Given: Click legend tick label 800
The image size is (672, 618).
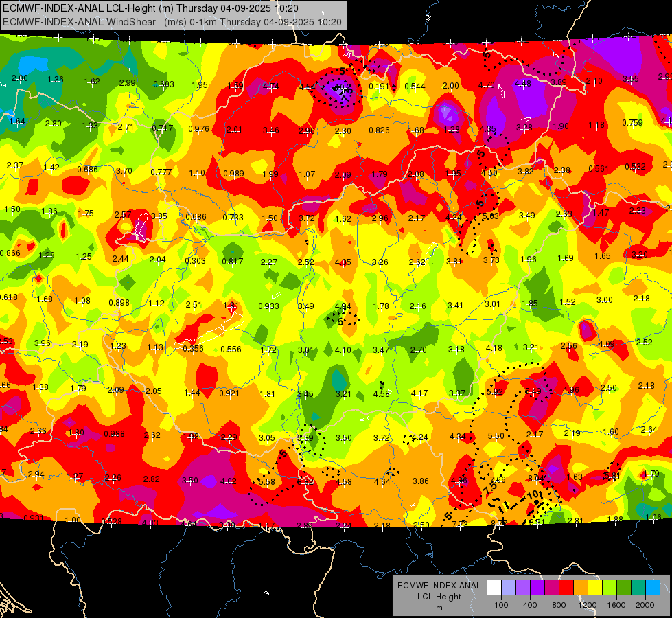Looking at the screenshot, I should click(559, 605).
